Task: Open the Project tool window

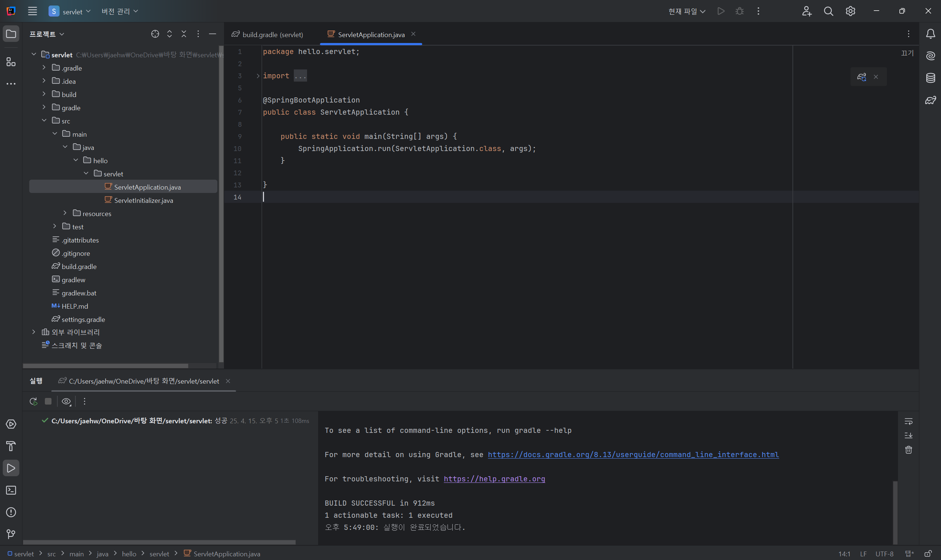Action: (11, 34)
